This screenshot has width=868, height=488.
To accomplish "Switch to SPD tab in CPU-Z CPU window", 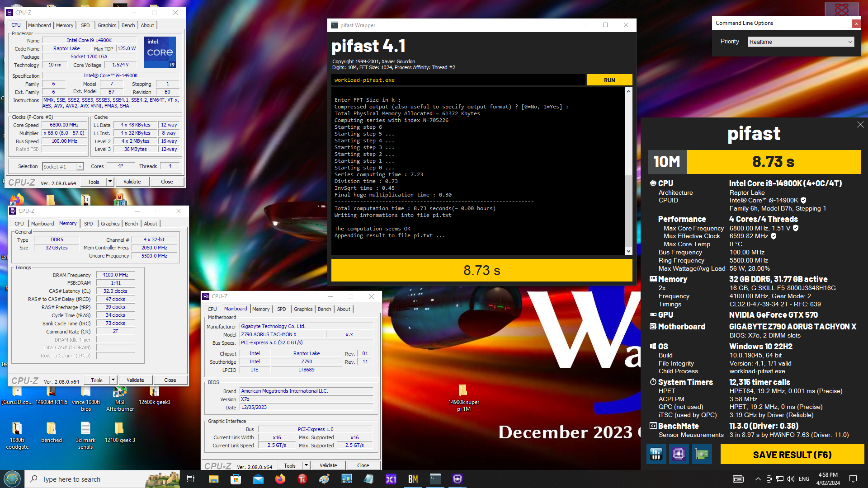I will coord(85,25).
